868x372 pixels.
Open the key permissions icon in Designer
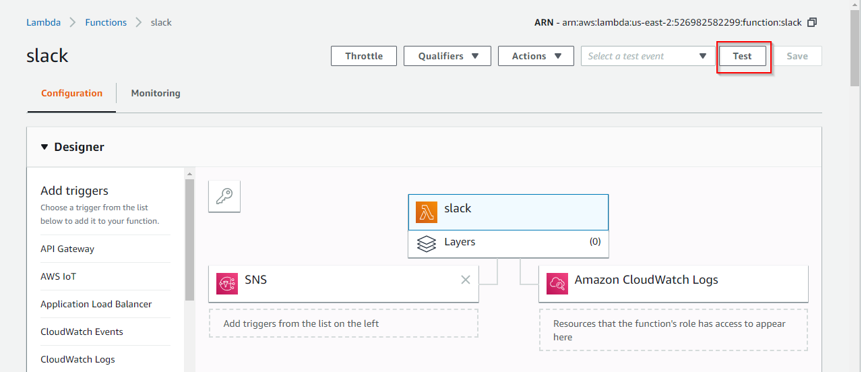tap(224, 196)
